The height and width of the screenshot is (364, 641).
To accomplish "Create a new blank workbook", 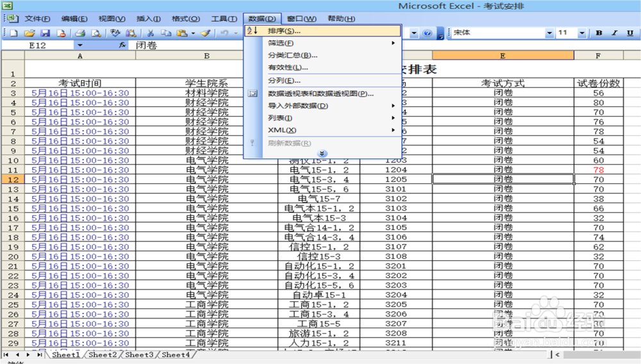I will (x=14, y=33).
